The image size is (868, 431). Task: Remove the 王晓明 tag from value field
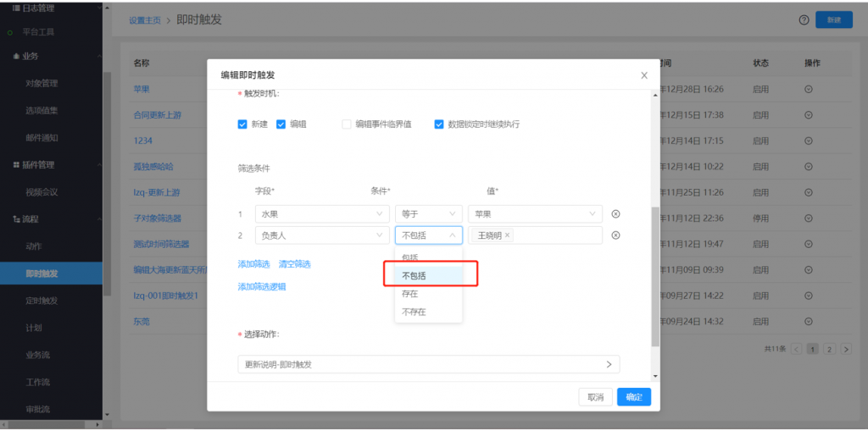[x=508, y=235]
